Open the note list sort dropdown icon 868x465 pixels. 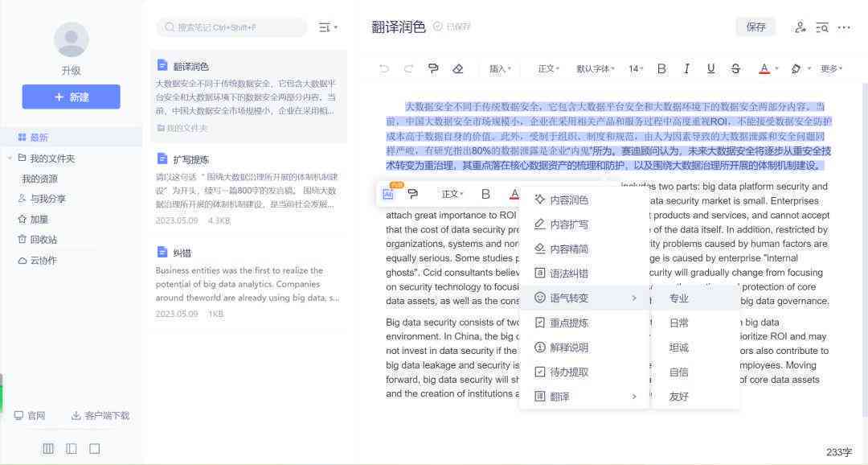pyautogui.click(x=328, y=27)
